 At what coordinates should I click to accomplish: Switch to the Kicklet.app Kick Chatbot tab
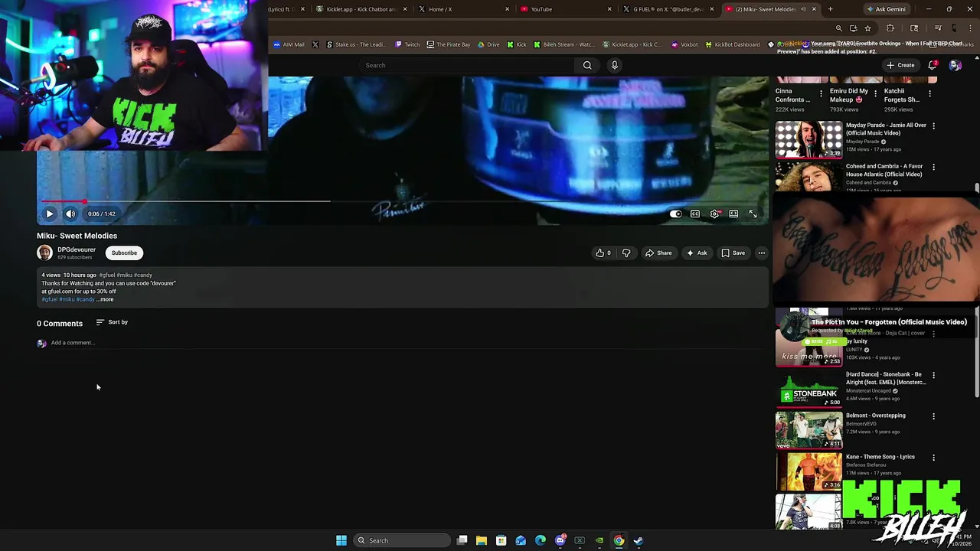coord(361,9)
